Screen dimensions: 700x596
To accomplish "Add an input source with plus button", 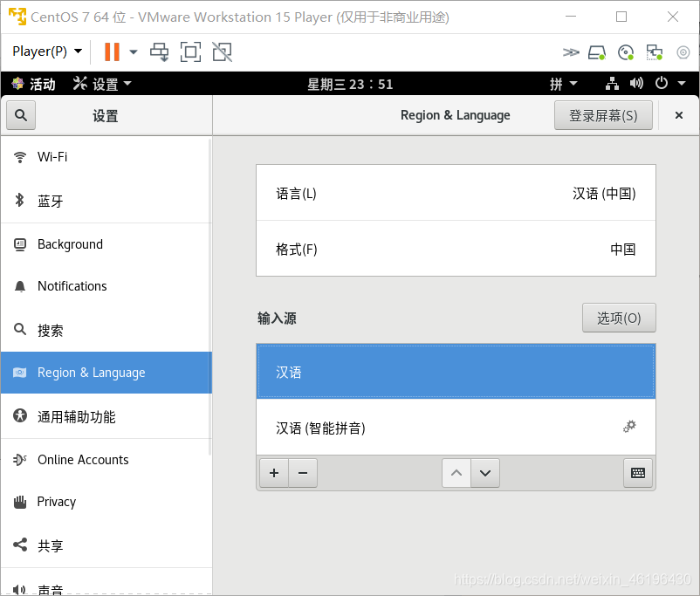I will point(274,473).
